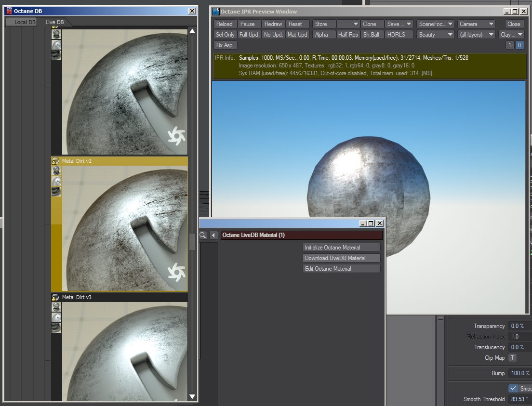Click the Clip Map T texture button

pyautogui.click(x=512, y=358)
